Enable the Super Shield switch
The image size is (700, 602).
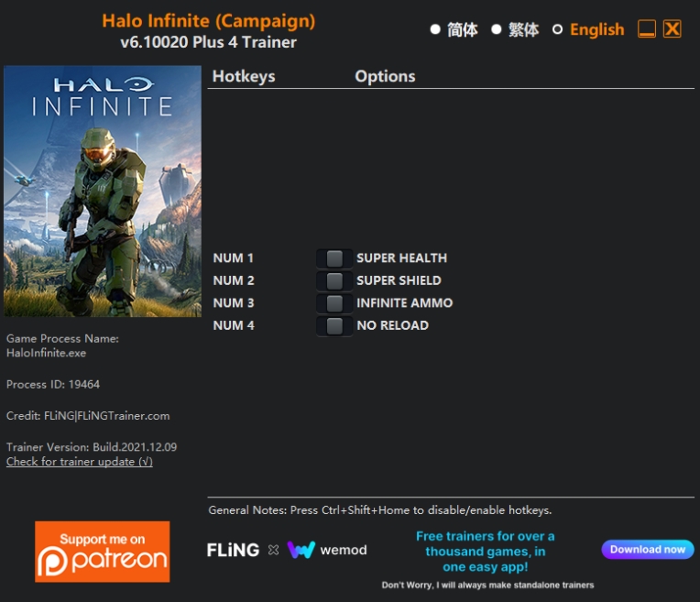[x=334, y=280]
